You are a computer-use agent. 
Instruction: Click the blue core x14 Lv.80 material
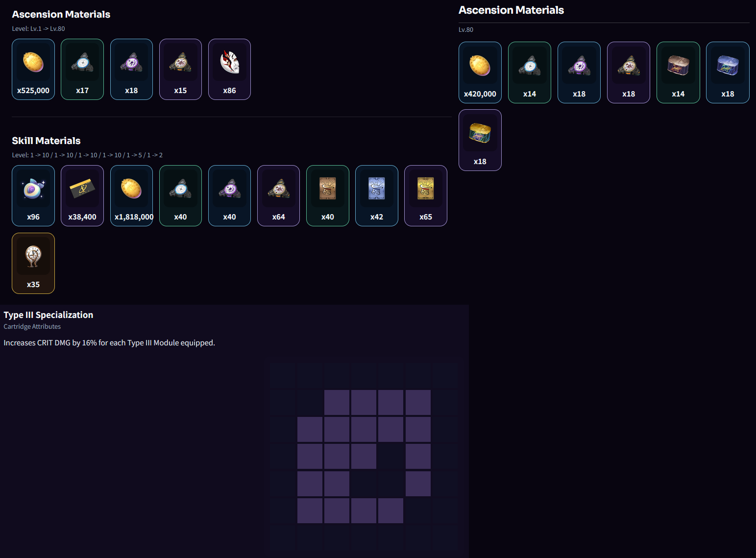(530, 73)
